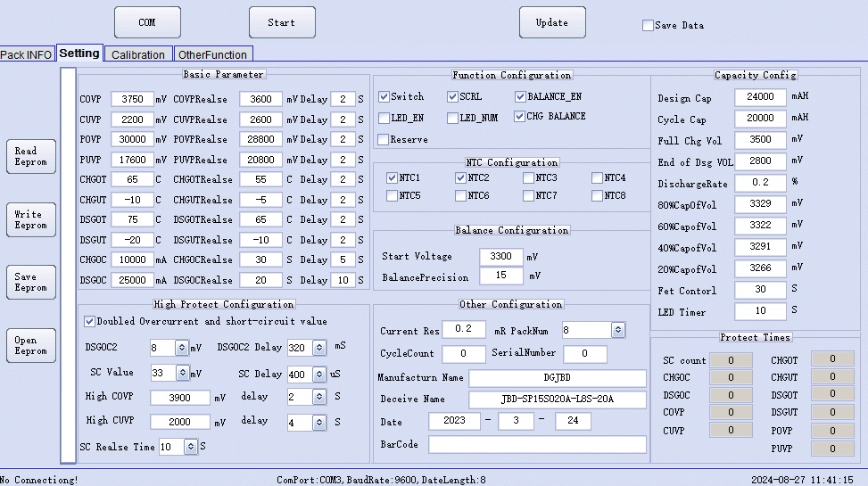Click Open Eeprom button
This screenshot has height=486, width=868.
31,345
